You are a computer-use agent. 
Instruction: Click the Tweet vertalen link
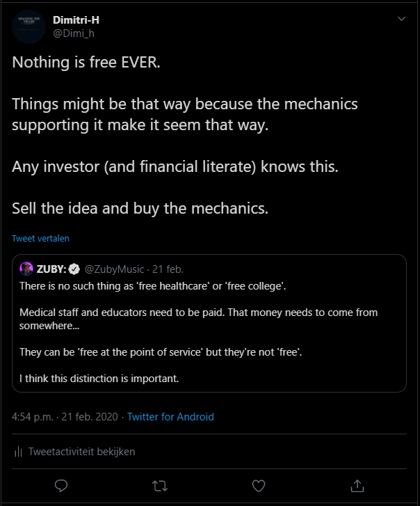click(x=40, y=238)
